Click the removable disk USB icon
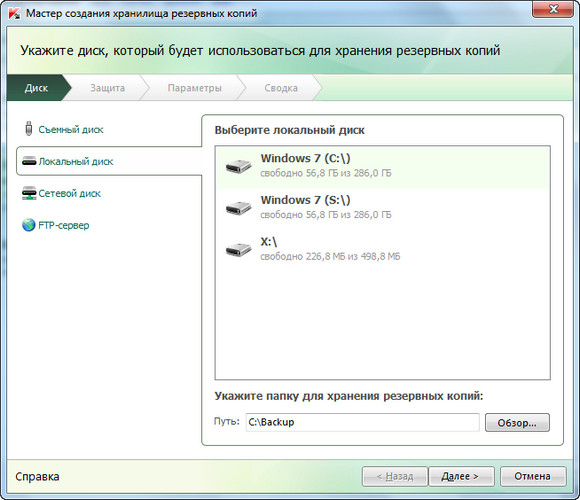Viewport: 580px width, 500px height. [x=28, y=129]
